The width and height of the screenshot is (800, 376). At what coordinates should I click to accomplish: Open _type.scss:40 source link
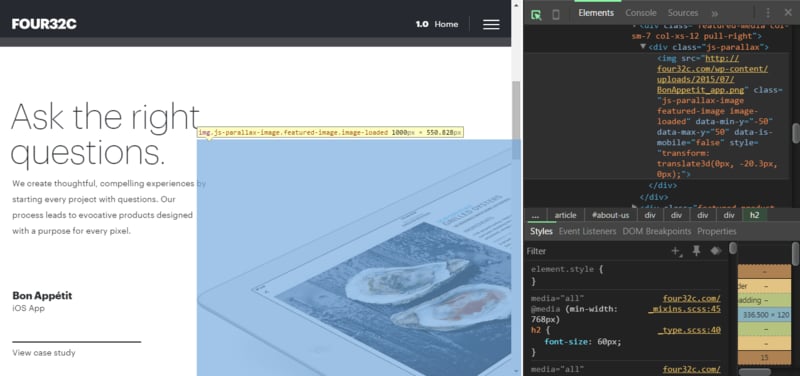coord(689,330)
